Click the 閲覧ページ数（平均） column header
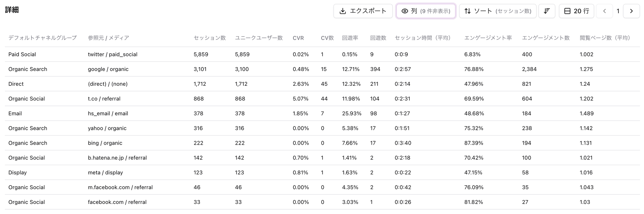This screenshot has width=644, height=214. 605,38
